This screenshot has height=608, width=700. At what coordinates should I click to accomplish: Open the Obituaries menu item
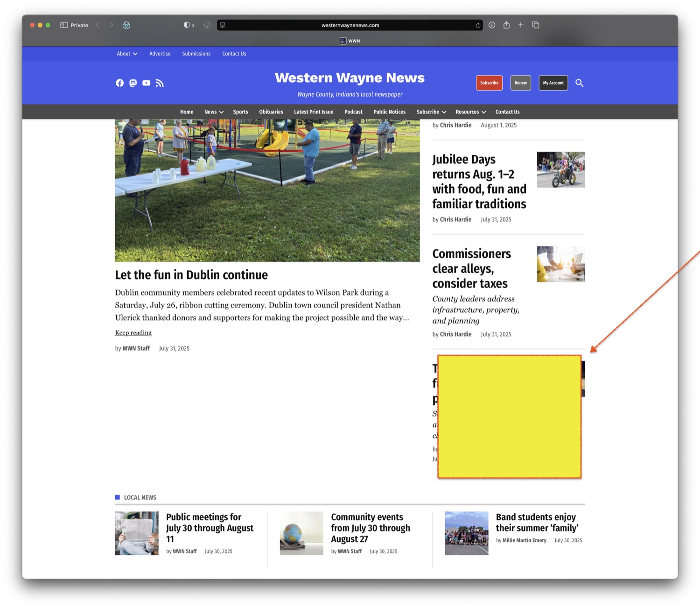pyautogui.click(x=271, y=112)
